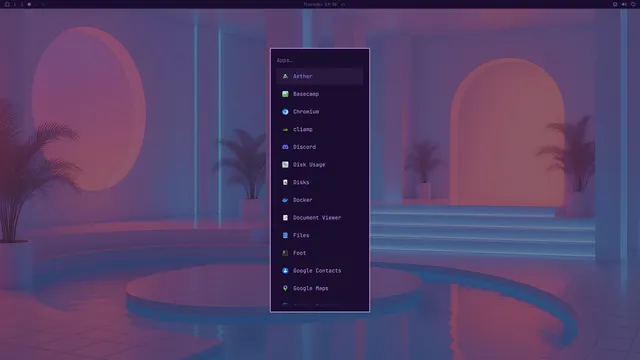The image size is (640, 360).
Task: Open the Google Maps pin icon
Action: coord(285,288)
